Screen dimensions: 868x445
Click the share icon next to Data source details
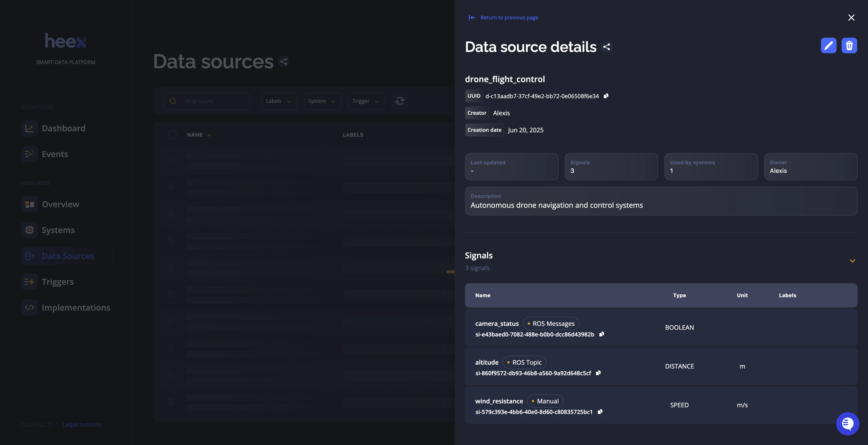coord(607,47)
